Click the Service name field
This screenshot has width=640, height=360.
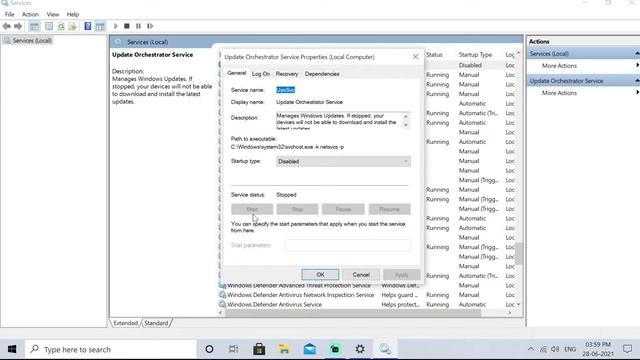[x=286, y=90]
